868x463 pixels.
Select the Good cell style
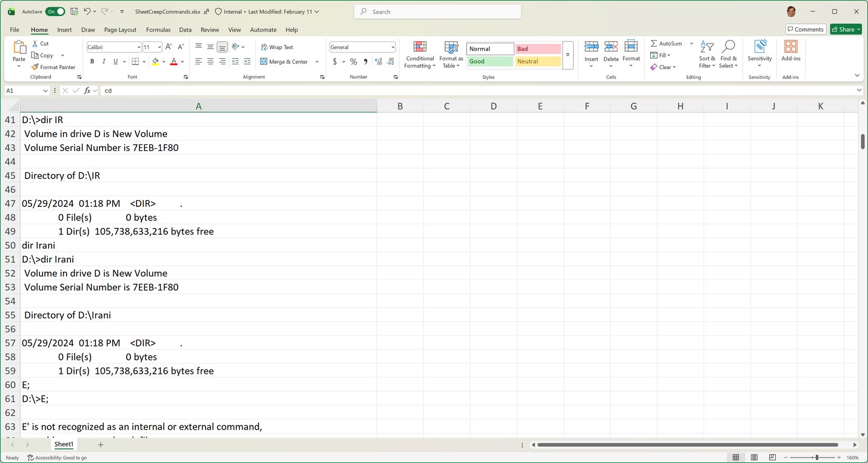[489, 61]
